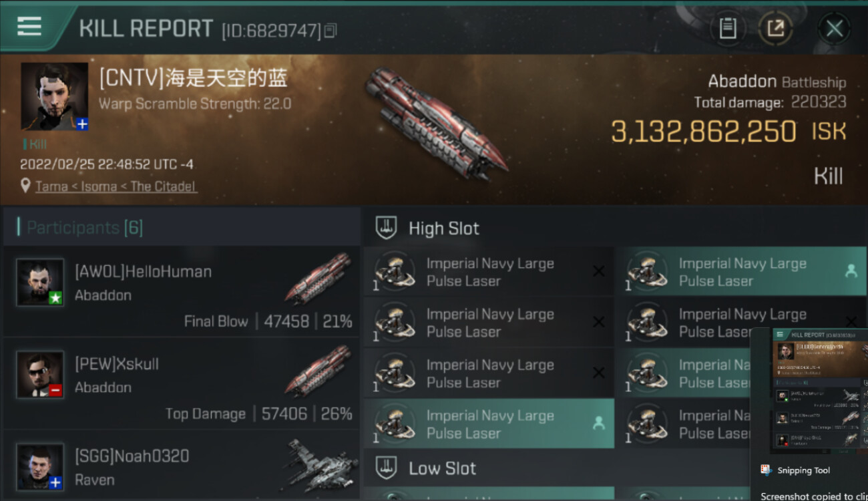Click the person icon on the highlighted right-column laser

tap(851, 271)
